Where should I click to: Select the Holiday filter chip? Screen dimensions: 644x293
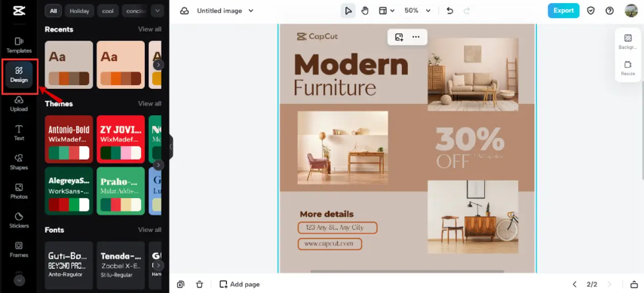point(79,11)
